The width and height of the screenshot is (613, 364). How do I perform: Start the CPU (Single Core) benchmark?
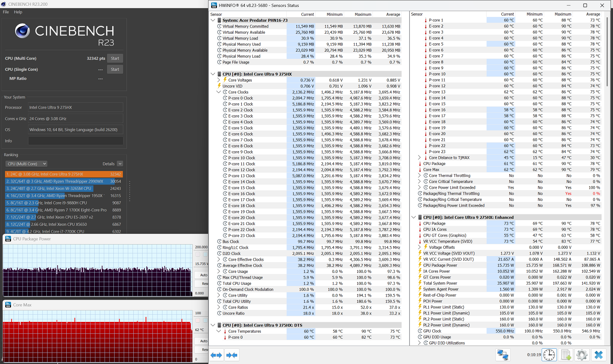[x=115, y=69]
